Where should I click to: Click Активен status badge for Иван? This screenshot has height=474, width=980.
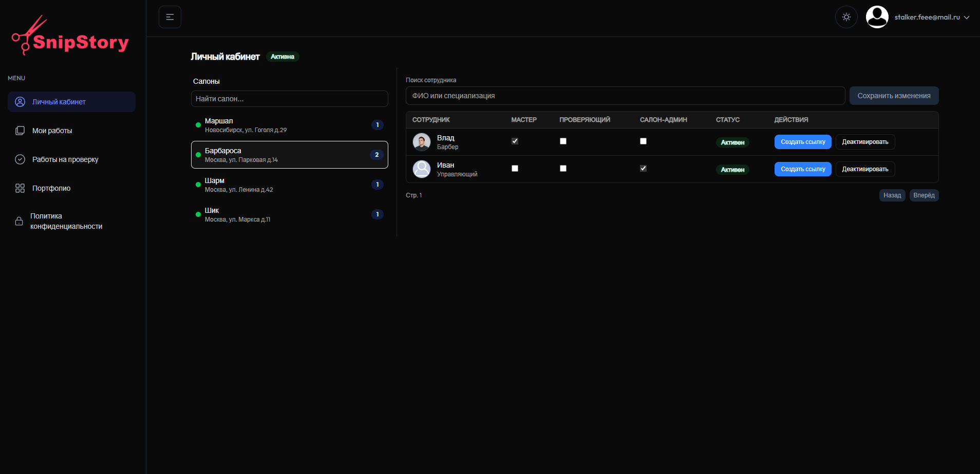732,170
